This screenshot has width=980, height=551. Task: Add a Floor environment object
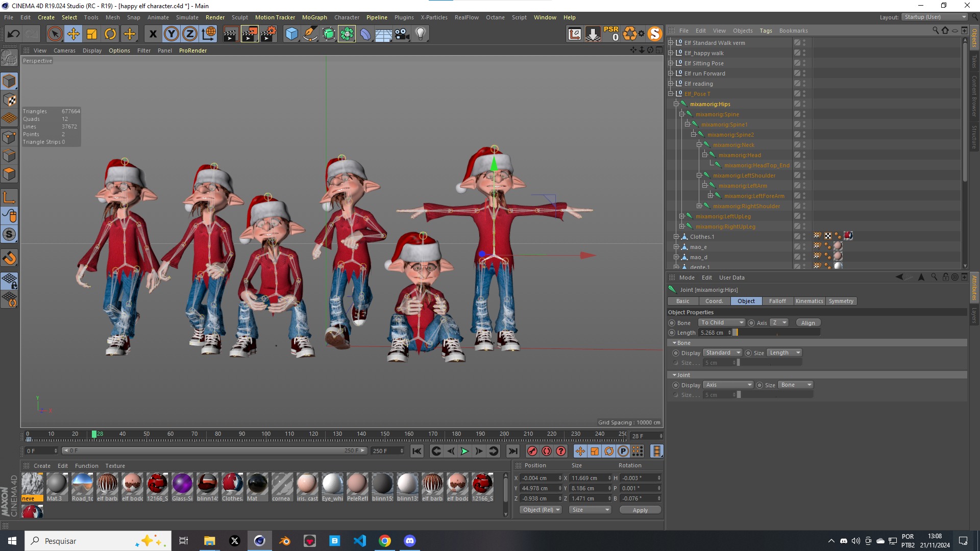click(384, 34)
